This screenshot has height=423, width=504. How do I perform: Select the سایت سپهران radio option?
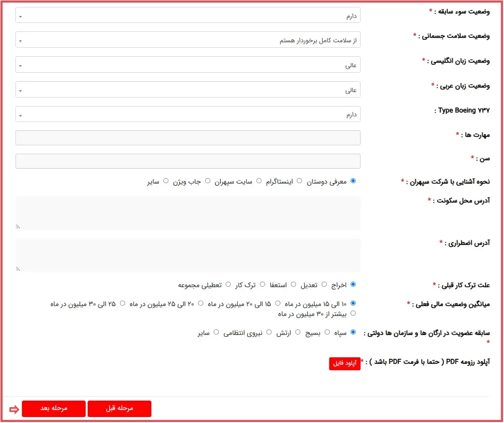coord(259,182)
